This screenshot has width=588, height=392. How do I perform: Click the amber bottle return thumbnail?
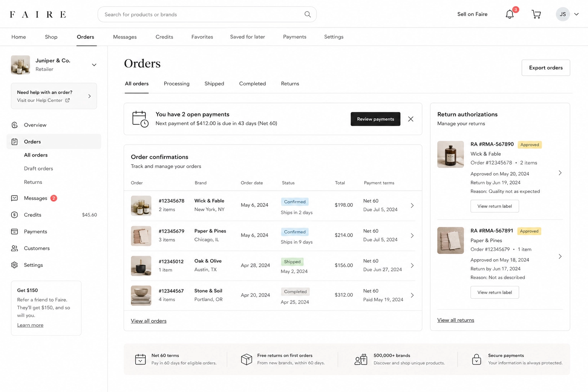click(451, 155)
